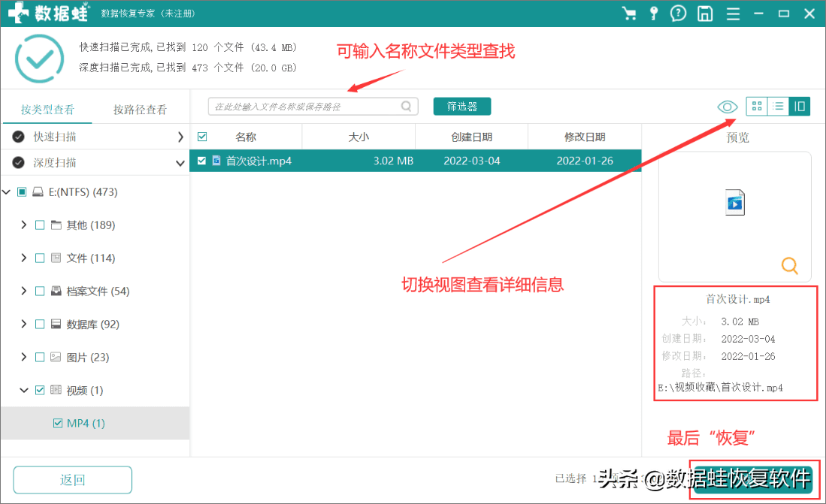826x504 pixels.
Task: Open the hamburger menu in title bar
Action: pos(733,14)
